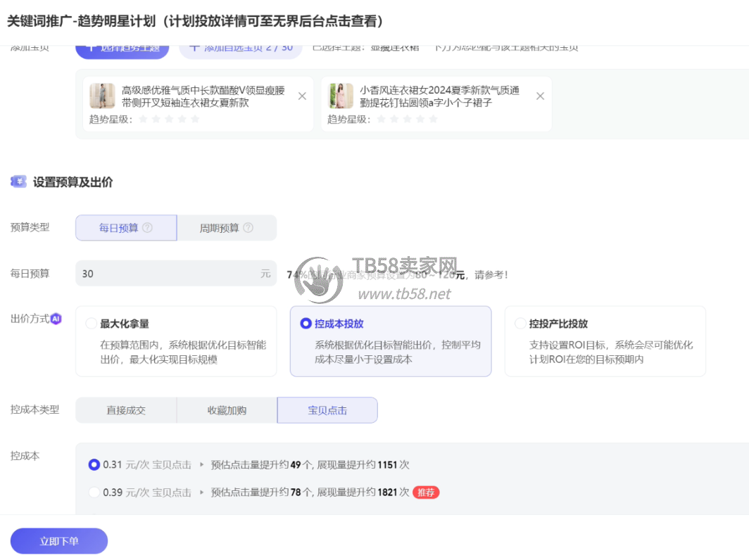Select the 控成本投放 bidding radio option
749x560 pixels.
tap(306, 324)
